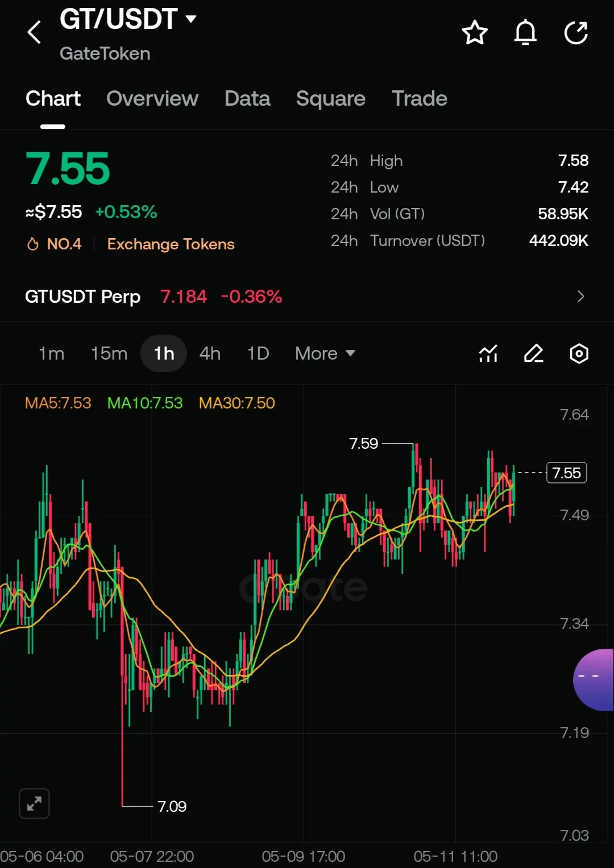Tap the 7.09 low marker on chart
This screenshot has width=614, height=868.
click(172, 806)
